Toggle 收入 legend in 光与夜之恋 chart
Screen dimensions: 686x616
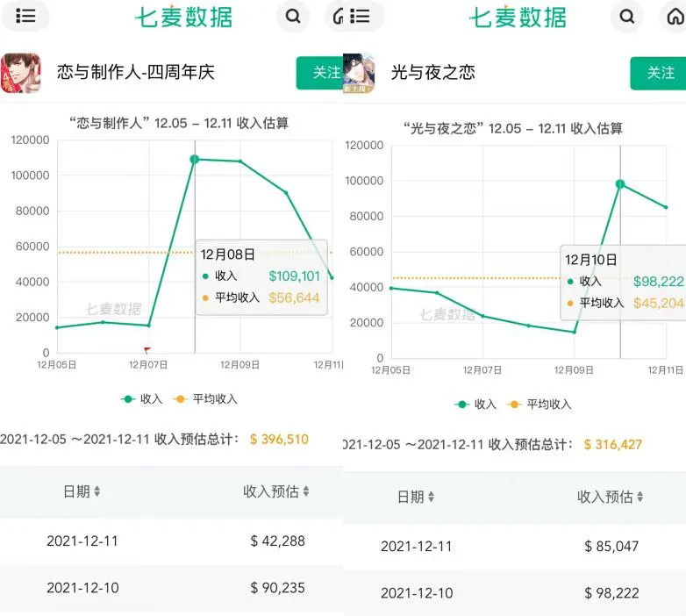475,405
